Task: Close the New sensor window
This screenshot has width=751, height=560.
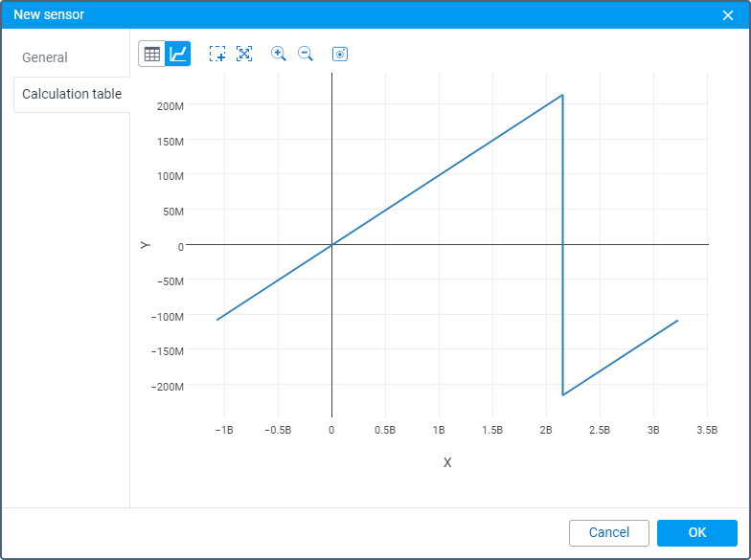Action: point(728,15)
